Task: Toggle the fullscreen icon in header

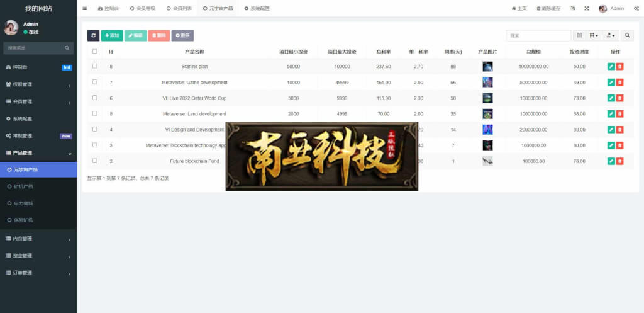Action: point(587,8)
